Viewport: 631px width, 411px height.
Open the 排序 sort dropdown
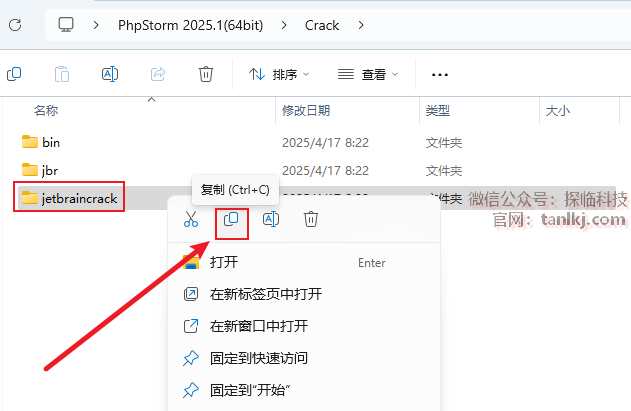click(279, 74)
